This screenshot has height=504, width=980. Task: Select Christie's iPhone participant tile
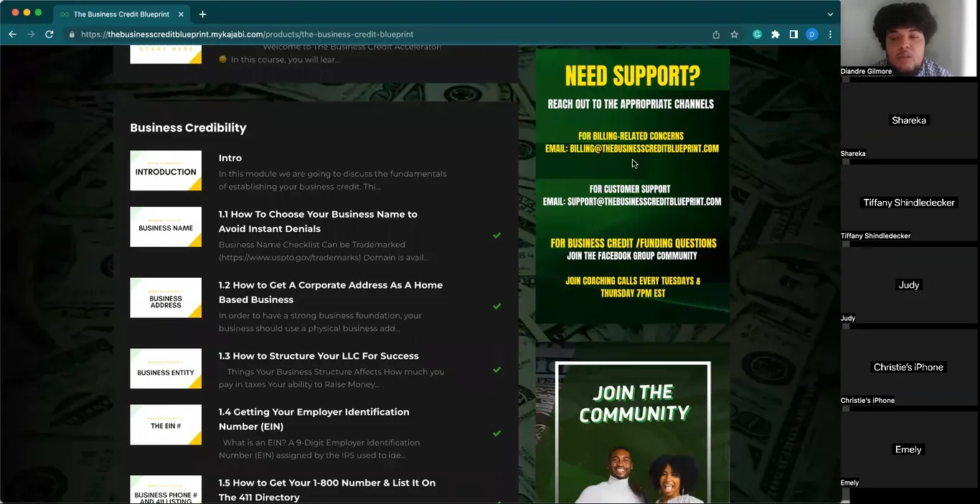coord(908,367)
